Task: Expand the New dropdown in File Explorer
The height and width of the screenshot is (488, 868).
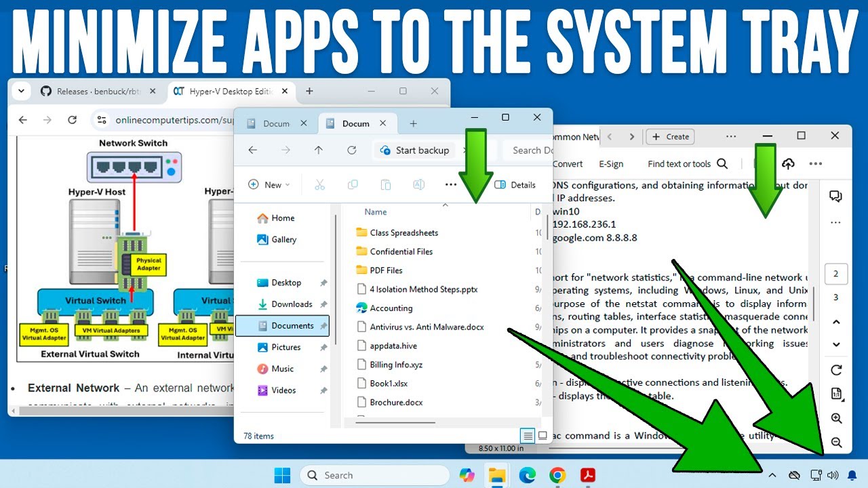Action: coord(269,184)
